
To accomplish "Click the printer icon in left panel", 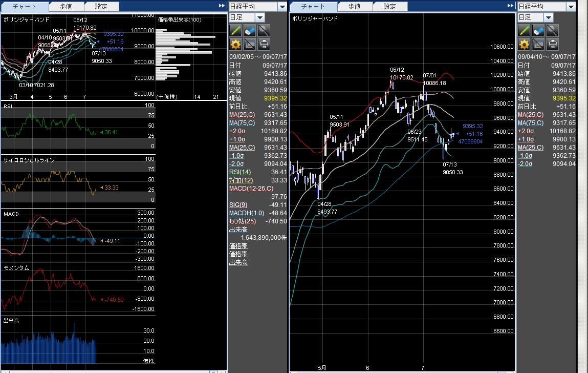I will [264, 44].
